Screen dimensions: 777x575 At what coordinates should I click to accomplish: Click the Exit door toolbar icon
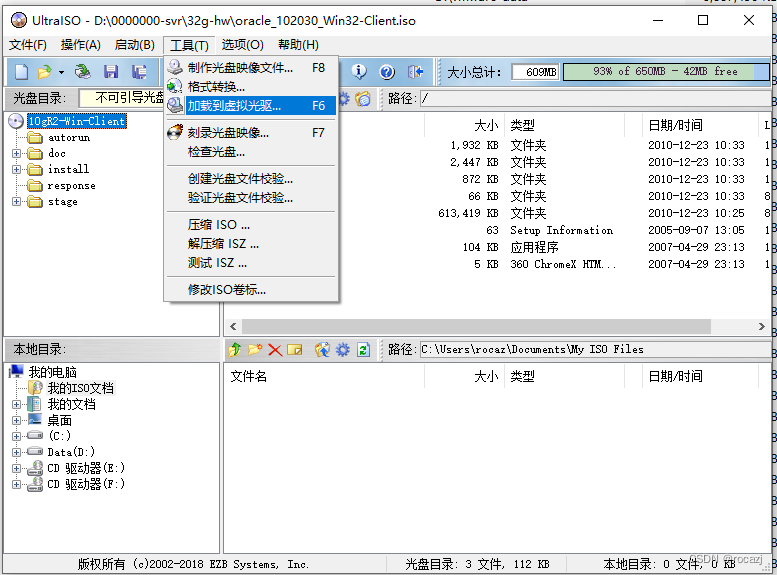tap(415, 72)
